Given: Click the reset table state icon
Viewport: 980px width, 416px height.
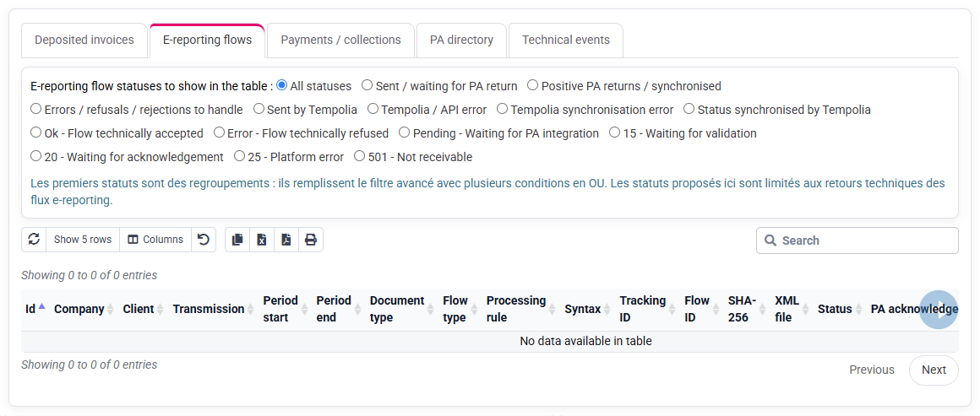Looking at the screenshot, I should click(203, 240).
